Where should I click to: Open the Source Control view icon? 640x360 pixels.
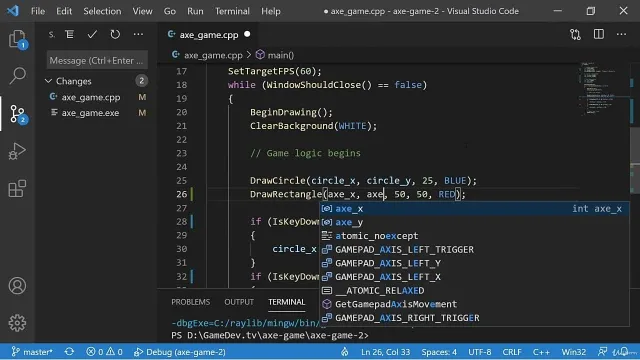(17, 114)
